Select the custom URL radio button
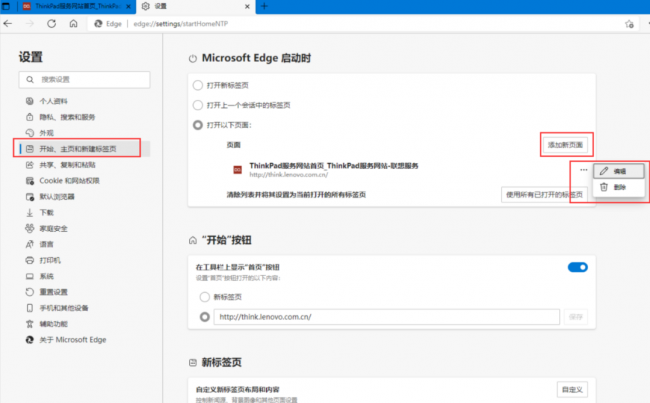Viewport: 650px width, 403px height. (x=204, y=317)
